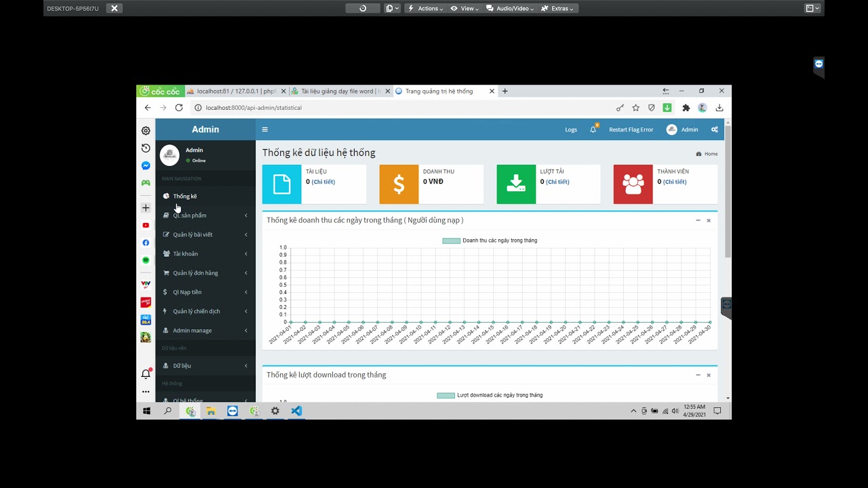
Task: Bookmark this page with star icon
Action: pyautogui.click(x=635, y=108)
